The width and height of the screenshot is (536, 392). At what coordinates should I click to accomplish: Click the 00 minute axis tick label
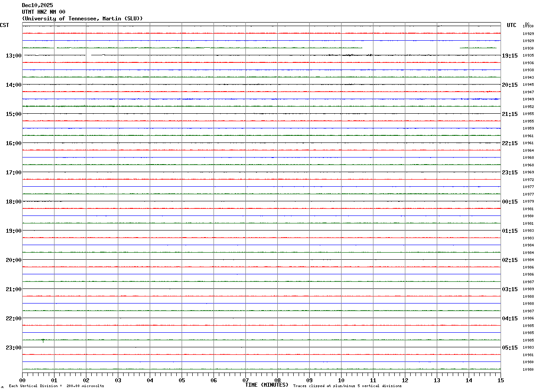tap(23, 380)
